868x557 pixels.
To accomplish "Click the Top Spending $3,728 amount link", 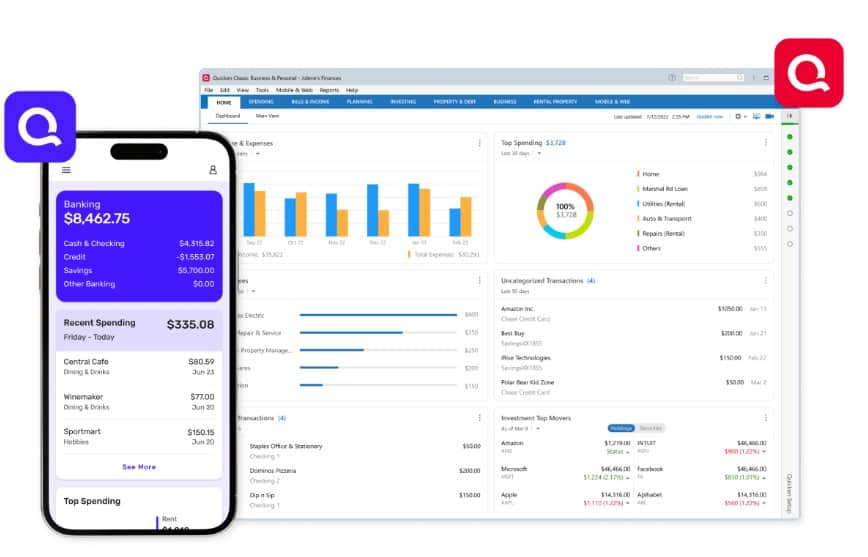I will click(x=556, y=143).
